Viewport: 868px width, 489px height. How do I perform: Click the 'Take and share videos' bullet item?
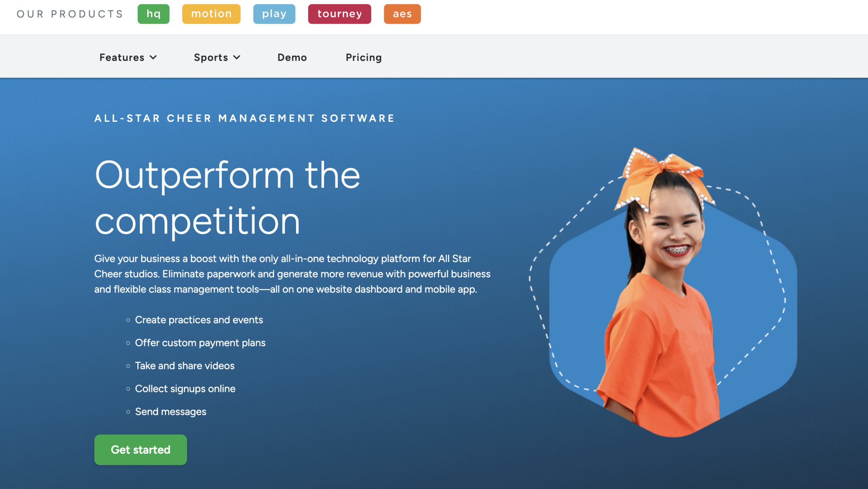pyautogui.click(x=185, y=366)
